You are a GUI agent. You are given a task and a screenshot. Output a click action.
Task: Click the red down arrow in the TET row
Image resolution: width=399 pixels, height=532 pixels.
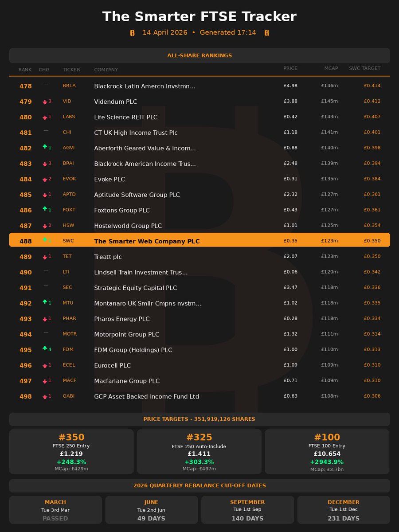(x=45, y=257)
